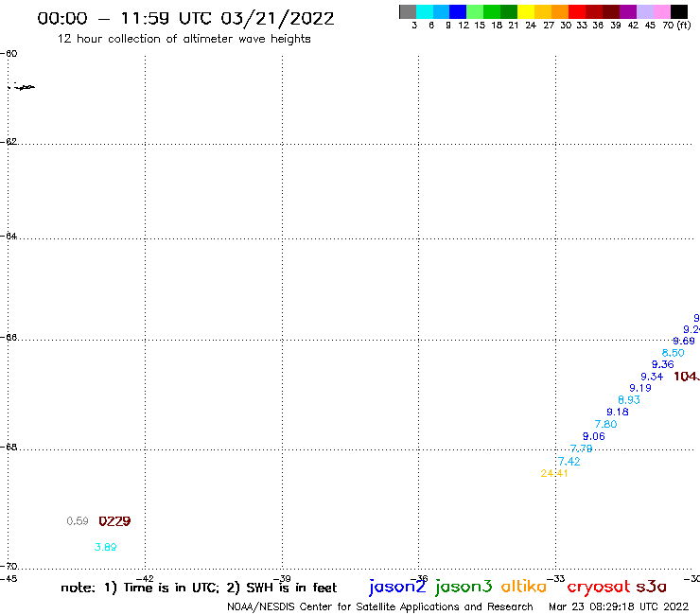Click the -70 latitude axis label
Viewport: 700px width, 615px height.
click(9, 567)
